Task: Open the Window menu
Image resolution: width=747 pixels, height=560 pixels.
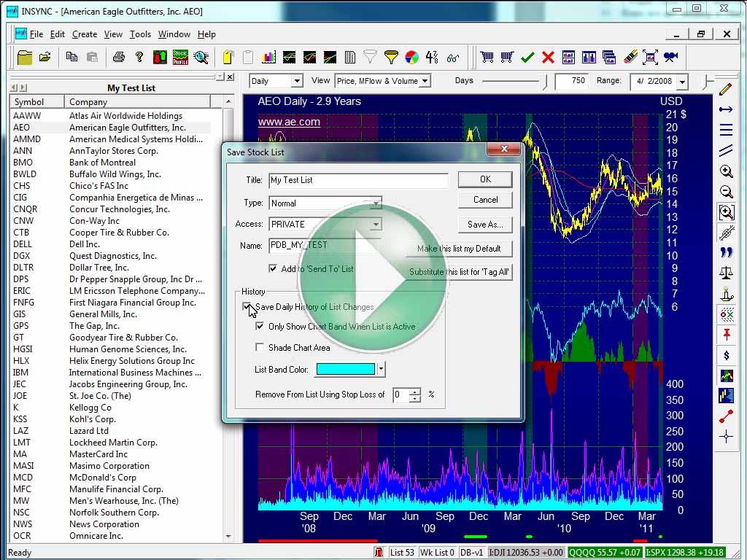Action: (174, 34)
